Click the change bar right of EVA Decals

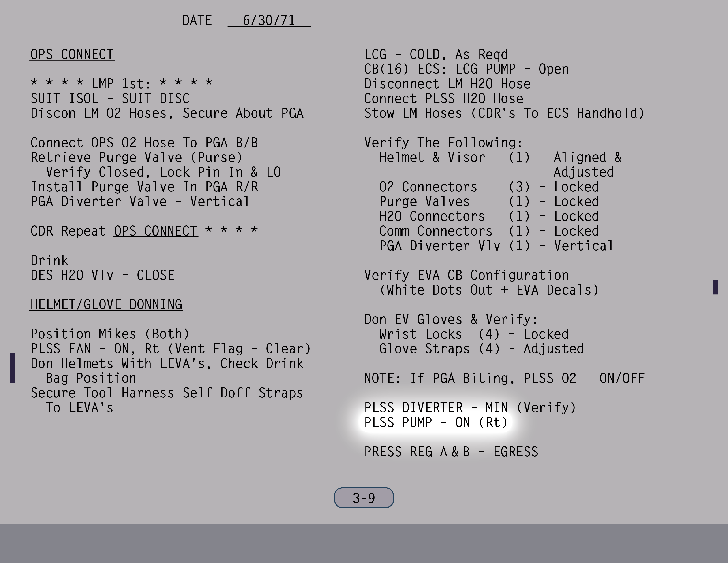coord(715,287)
